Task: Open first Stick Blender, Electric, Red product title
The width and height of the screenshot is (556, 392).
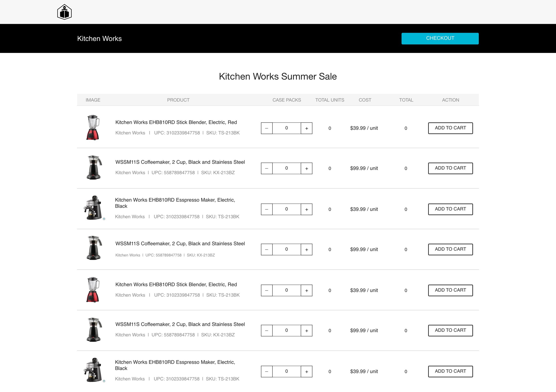Action: click(176, 122)
